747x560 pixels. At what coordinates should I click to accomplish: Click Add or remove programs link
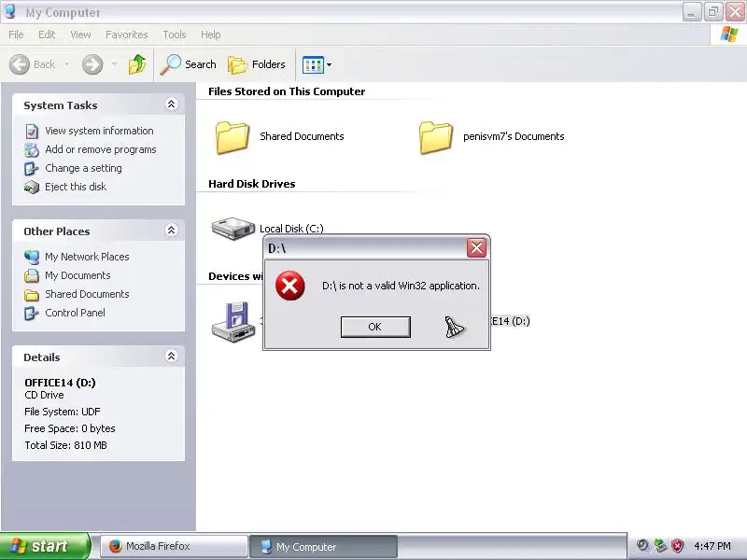101,149
